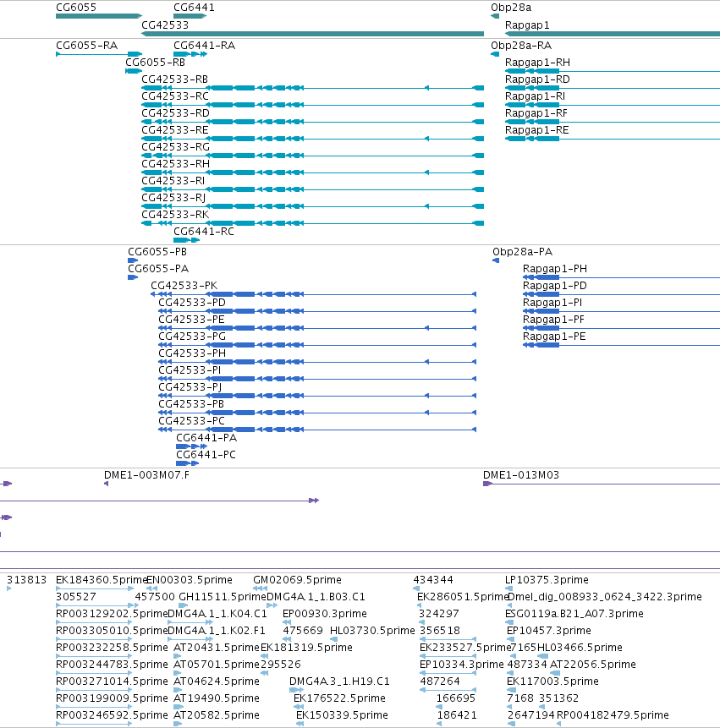This screenshot has height=728, width=720.
Task: Select the Rapgap1-RD transcript label
Action: click(537, 79)
